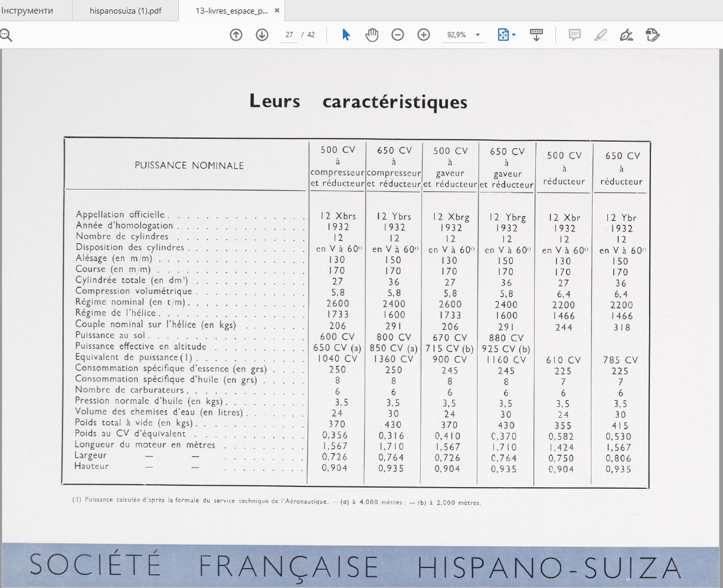The height and width of the screenshot is (588, 723).
Task: Click the page number field showing 27
Action: 289,35
